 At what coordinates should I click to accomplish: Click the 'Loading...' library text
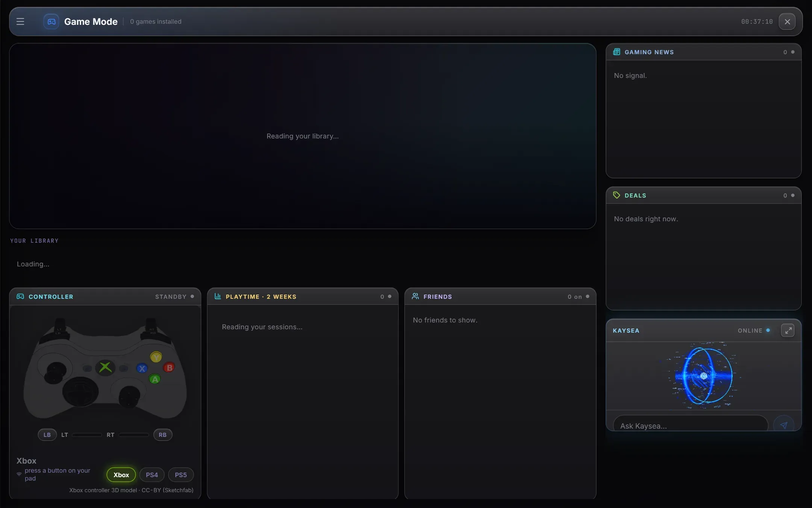coord(33,264)
